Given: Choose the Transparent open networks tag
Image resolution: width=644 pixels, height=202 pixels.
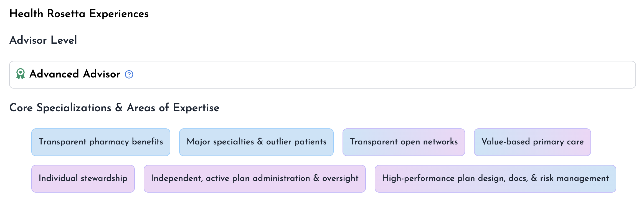Looking at the screenshot, I should (404, 142).
